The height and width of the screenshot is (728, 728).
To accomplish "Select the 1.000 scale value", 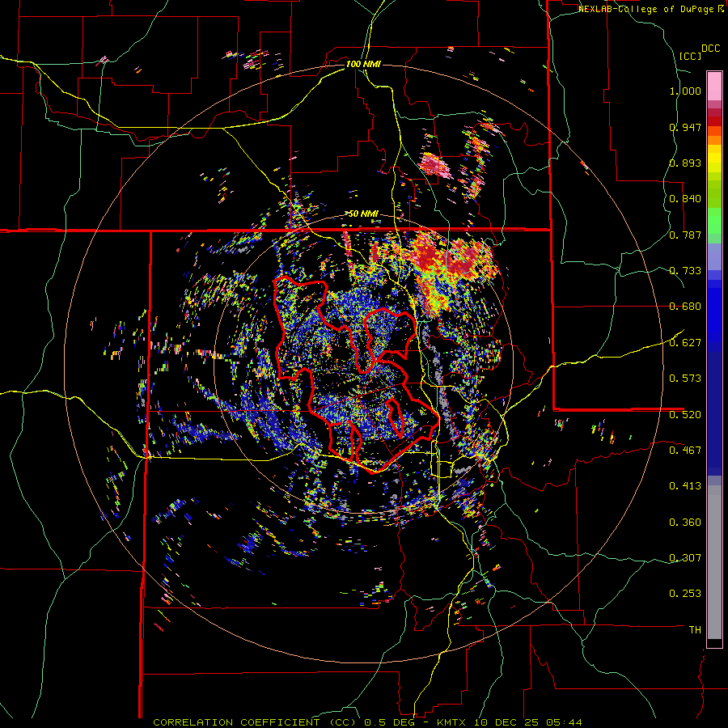I will pos(685,91).
